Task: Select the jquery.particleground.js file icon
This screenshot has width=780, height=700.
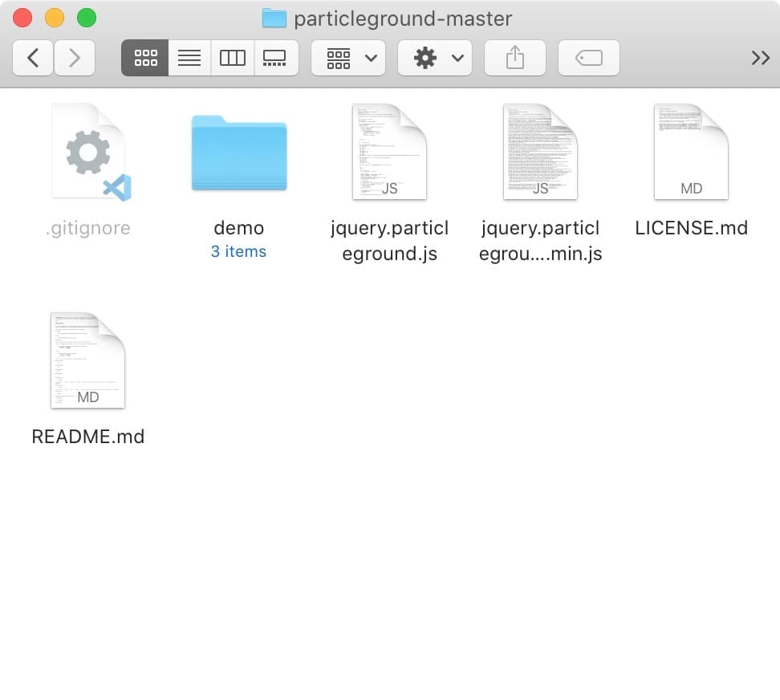Action: coord(389,152)
